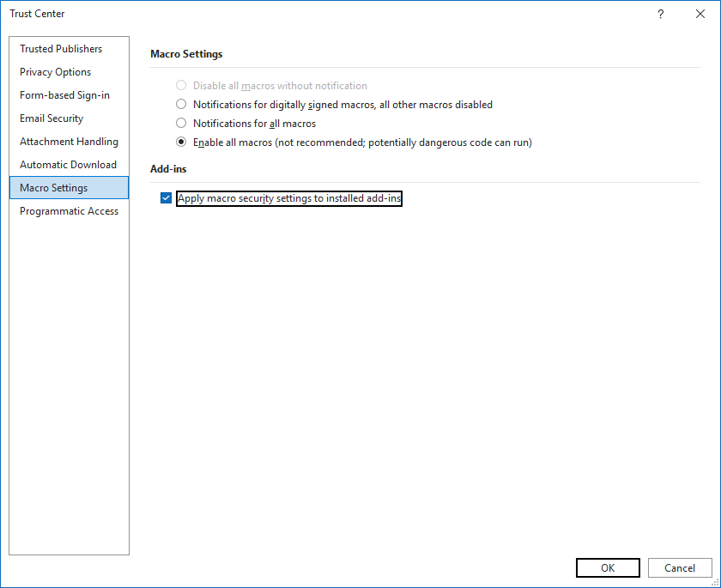Click the resize grip at bottom-right corner

716,583
